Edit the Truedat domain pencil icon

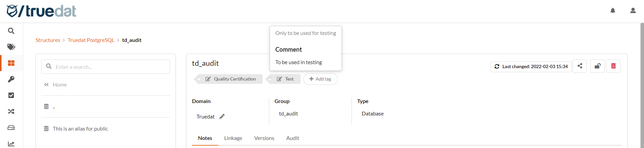[x=222, y=116]
